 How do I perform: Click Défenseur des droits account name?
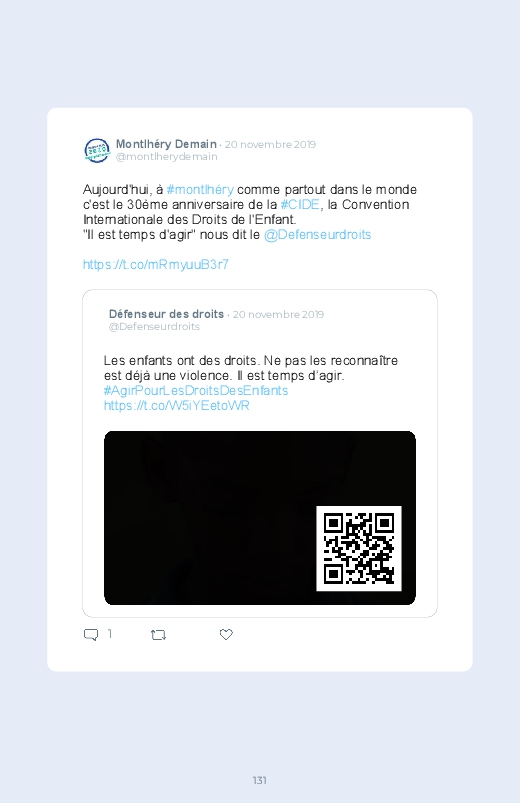(167, 314)
